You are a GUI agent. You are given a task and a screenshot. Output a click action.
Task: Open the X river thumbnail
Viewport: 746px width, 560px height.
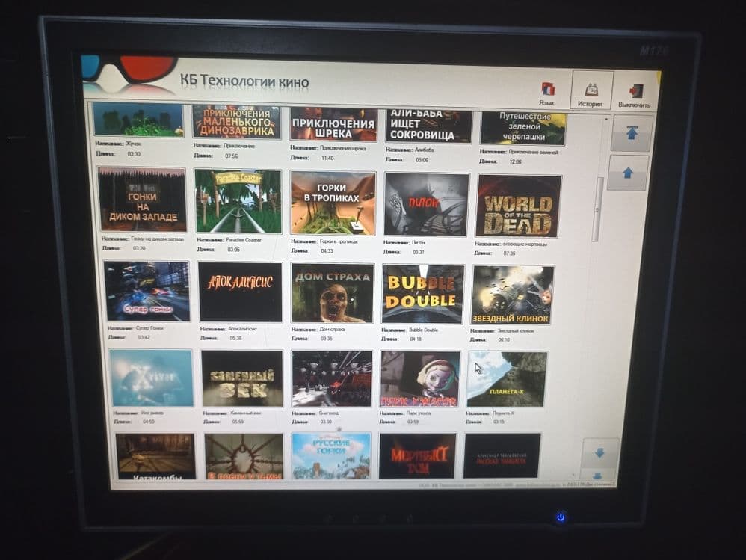coord(151,378)
